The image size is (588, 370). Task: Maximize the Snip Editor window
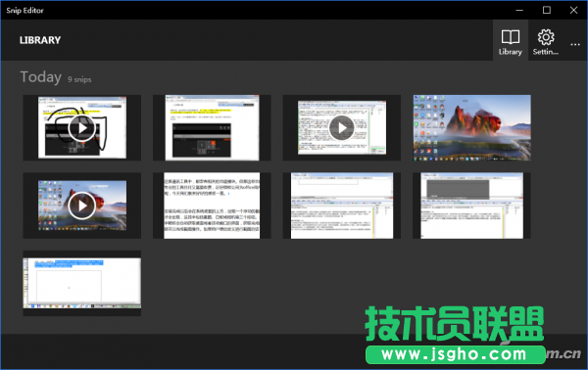pos(547,10)
